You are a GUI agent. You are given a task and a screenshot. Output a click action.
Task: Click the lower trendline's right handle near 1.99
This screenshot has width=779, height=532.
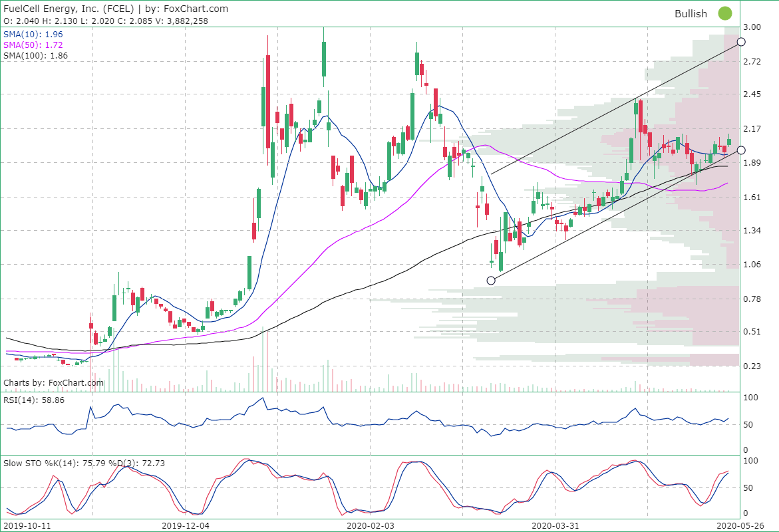tap(740, 150)
